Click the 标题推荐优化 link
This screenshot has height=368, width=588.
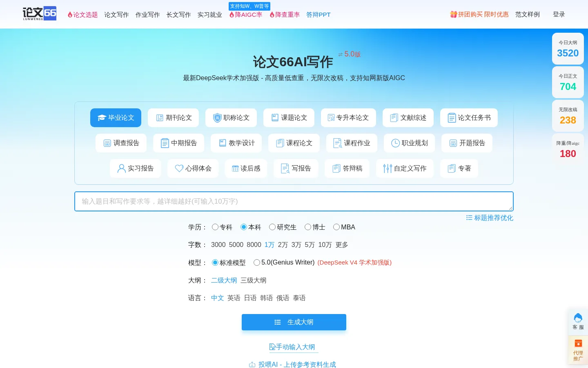point(490,218)
